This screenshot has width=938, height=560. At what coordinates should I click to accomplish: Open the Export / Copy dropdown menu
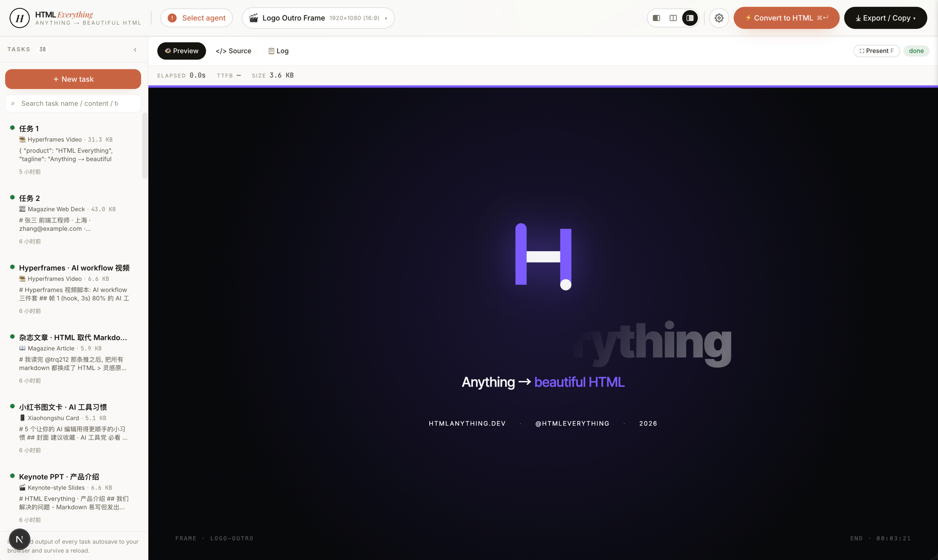click(885, 18)
